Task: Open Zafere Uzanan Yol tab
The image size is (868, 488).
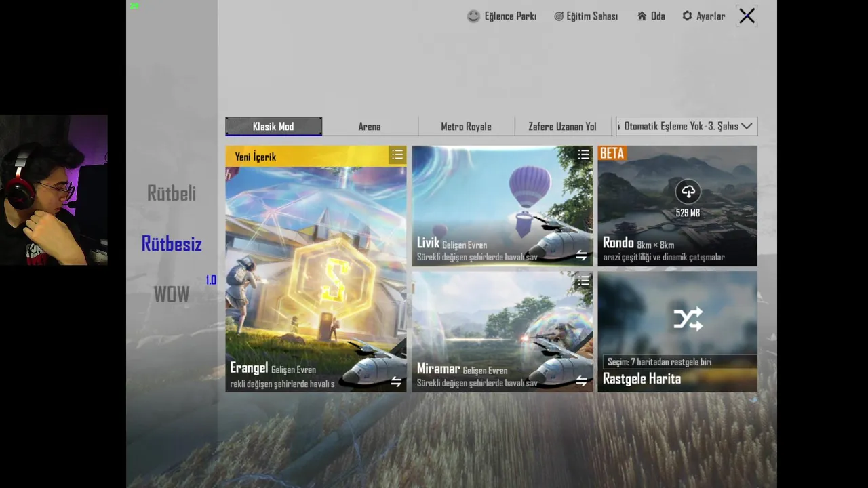Action: [562, 127]
